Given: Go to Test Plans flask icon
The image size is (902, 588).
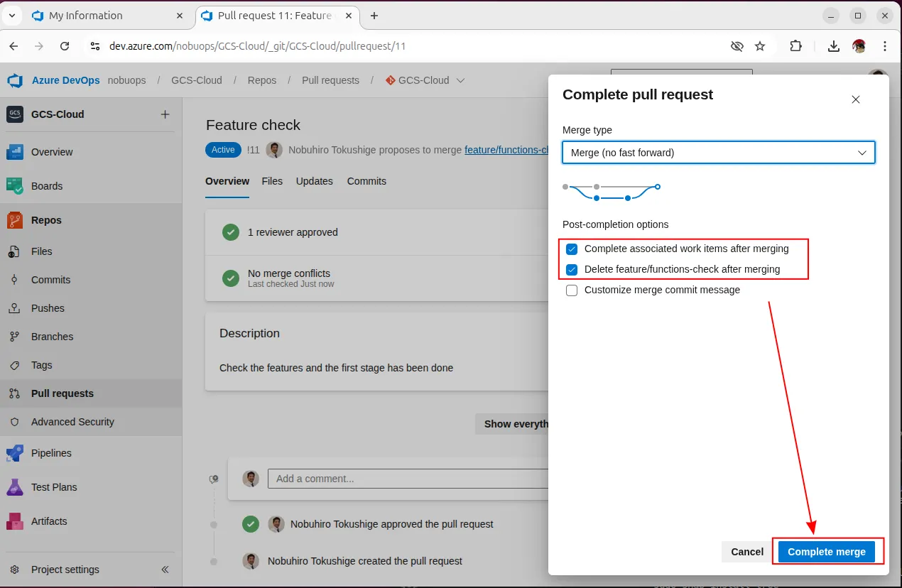Looking at the screenshot, I should point(15,487).
